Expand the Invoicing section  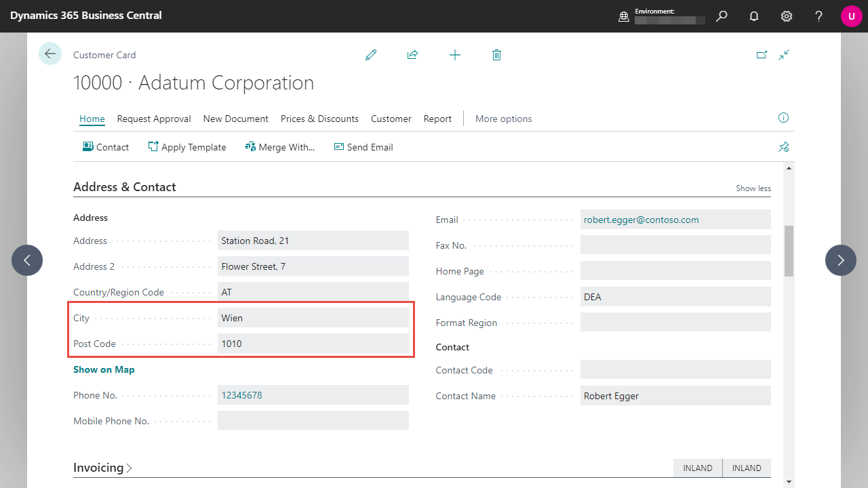(103, 468)
